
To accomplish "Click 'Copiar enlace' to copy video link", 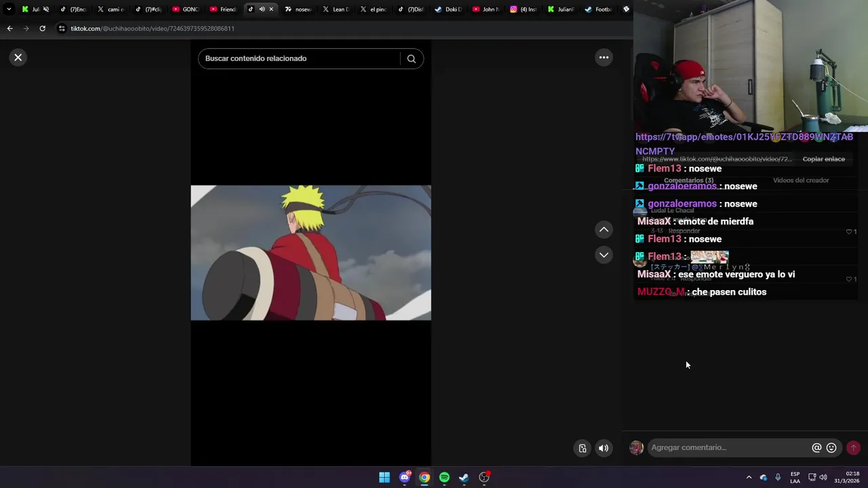I will point(823,159).
